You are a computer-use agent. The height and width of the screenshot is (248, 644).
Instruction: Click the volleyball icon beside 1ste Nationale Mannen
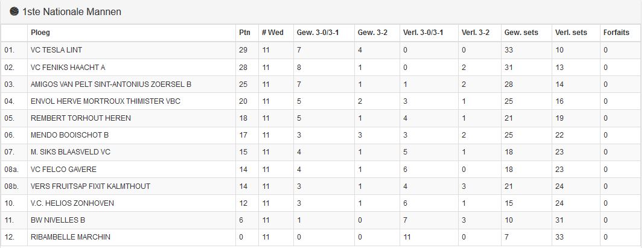(14, 11)
